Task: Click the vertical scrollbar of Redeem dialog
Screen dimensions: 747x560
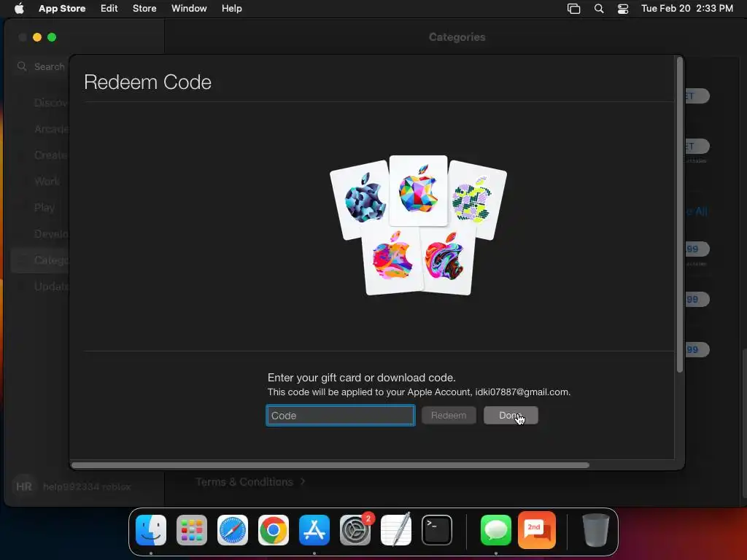Action: 680,214
